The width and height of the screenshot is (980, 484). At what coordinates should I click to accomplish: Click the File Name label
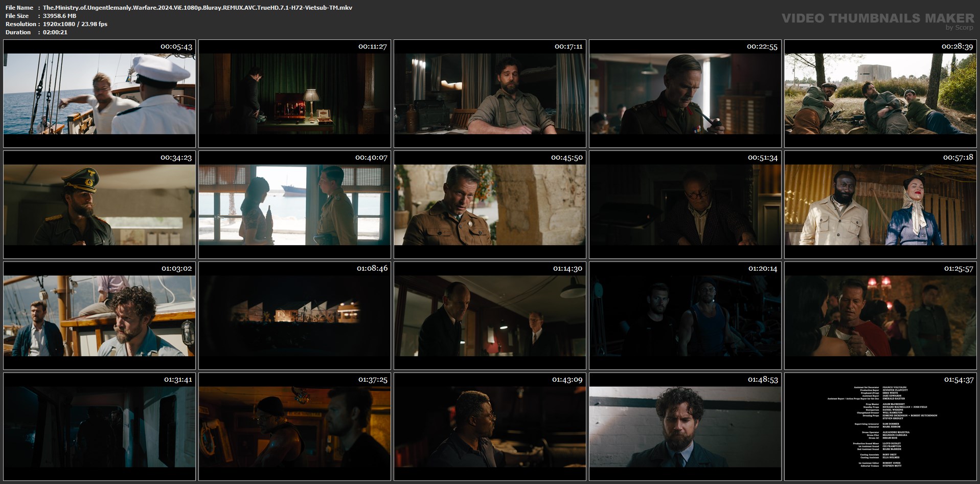click(x=19, y=8)
